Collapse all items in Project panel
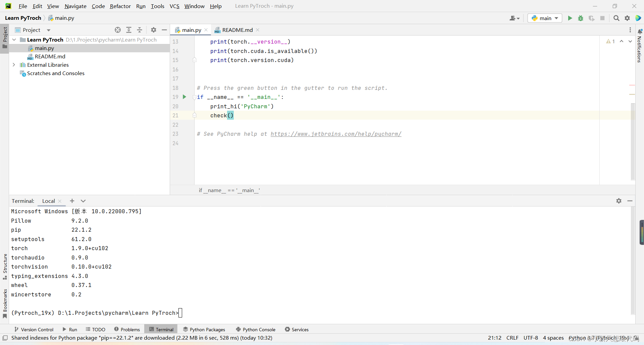The image size is (644, 345). pyautogui.click(x=140, y=30)
